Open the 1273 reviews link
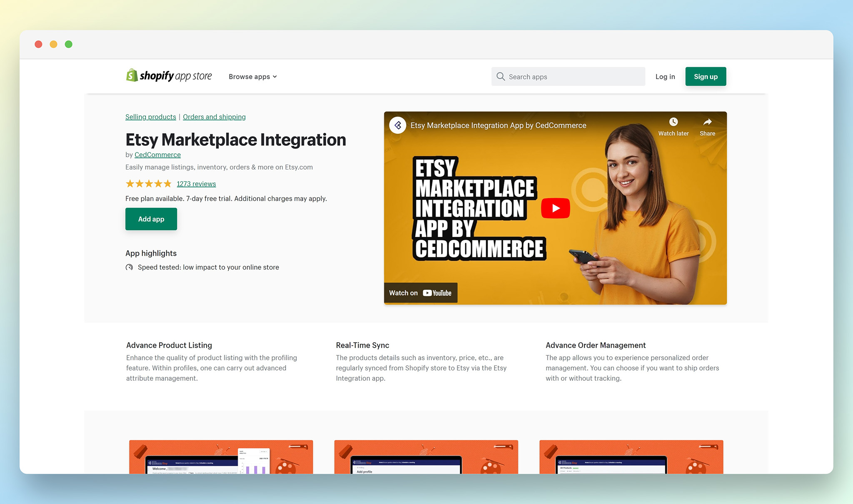The image size is (853, 504). (196, 184)
